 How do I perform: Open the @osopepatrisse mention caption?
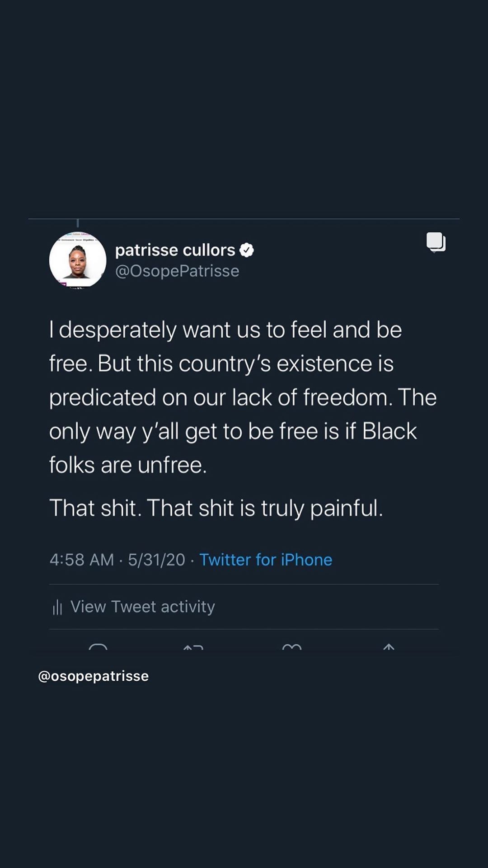tap(94, 676)
